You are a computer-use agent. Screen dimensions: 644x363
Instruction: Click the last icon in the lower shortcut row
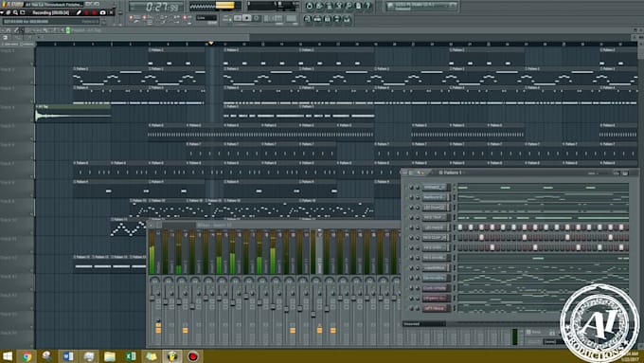point(347,19)
